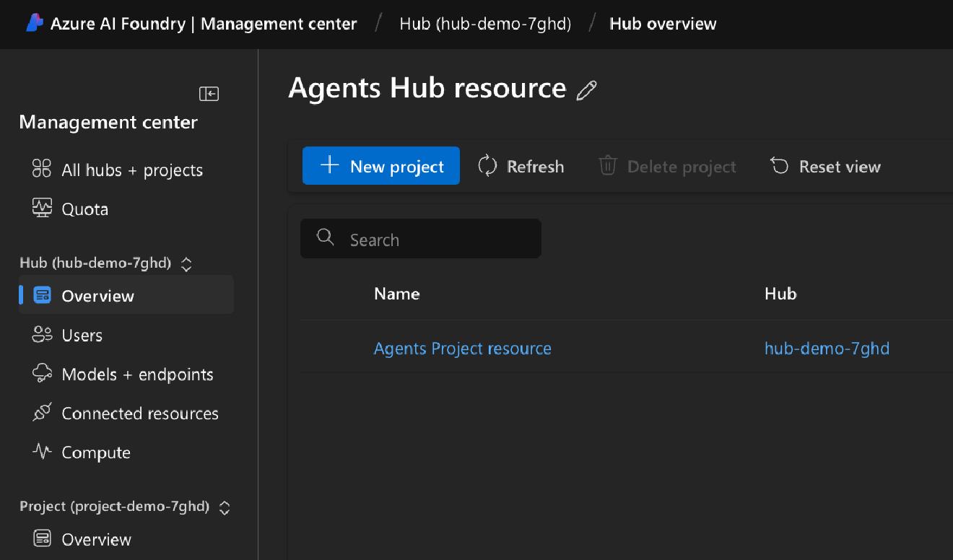Open the Agents Project resource link
This screenshot has height=560, width=953.
(x=462, y=348)
